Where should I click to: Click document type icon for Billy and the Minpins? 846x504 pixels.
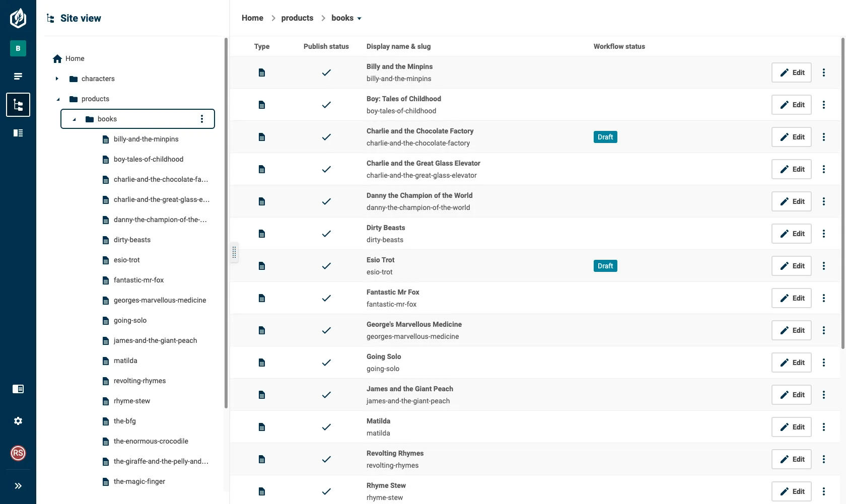click(262, 73)
